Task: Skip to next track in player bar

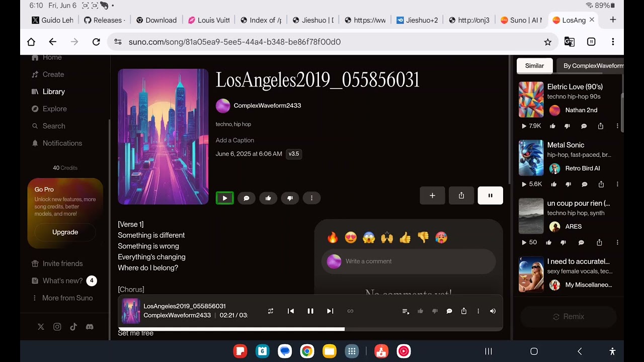Action: tap(330, 311)
